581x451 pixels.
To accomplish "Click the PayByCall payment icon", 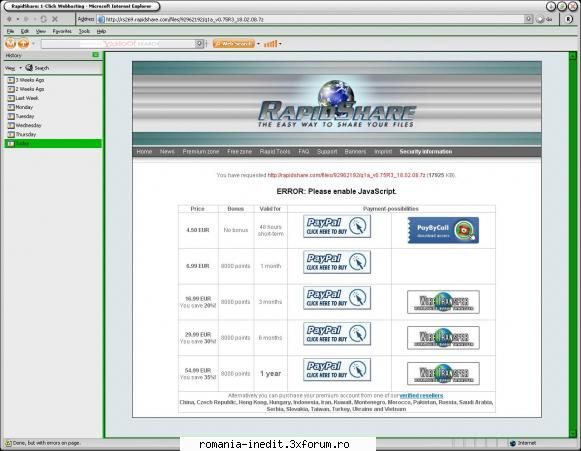I will (443, 230).
